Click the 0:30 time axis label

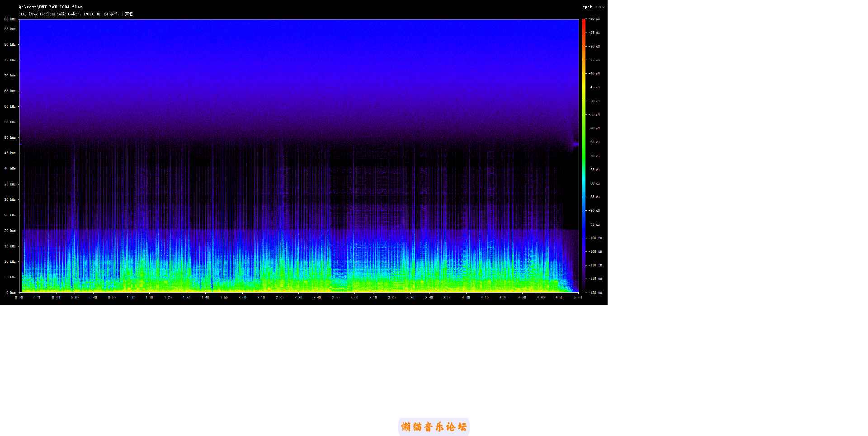point(75,297)
